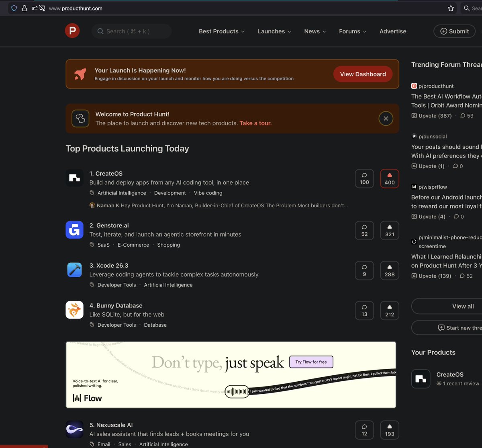
Task: Upvote Nexuscale AI showing 193 votes
Action: click(390, 430)
